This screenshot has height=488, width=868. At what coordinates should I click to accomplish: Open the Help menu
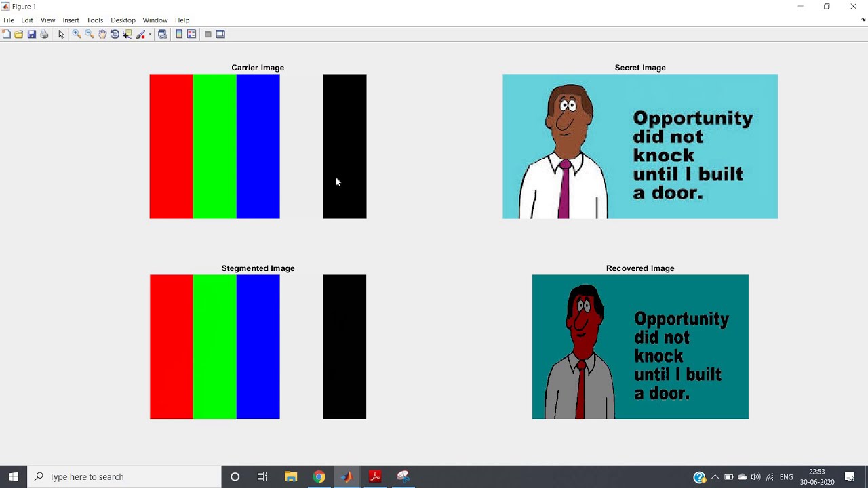click(182, 20)
